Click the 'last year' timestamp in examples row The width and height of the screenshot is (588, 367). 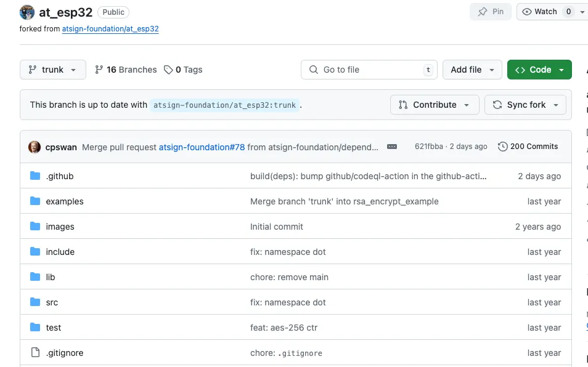click(544, 201)
